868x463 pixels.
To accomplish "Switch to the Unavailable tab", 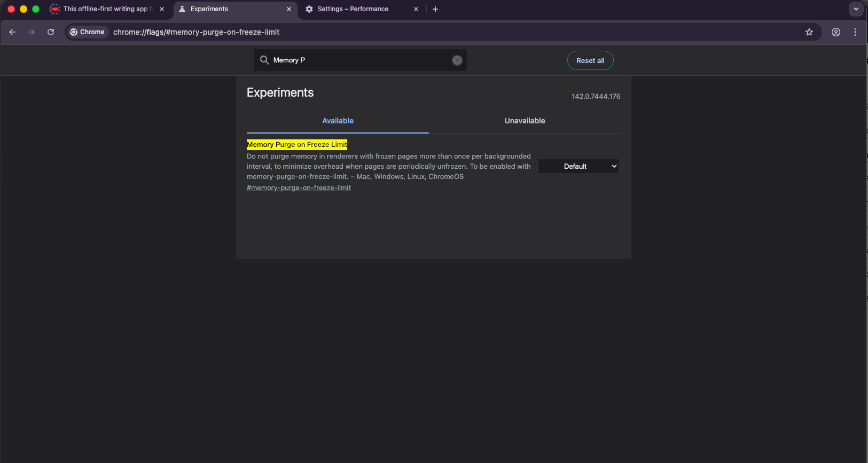I will click(x=525, y=121).
